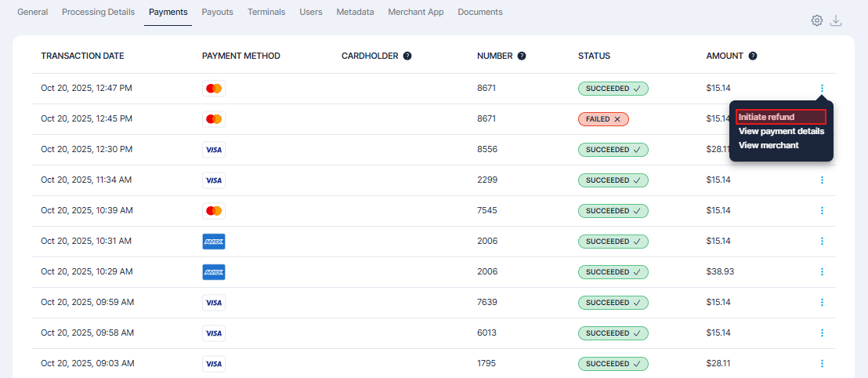Go to the Terminals tab

(x=266, y=13)
